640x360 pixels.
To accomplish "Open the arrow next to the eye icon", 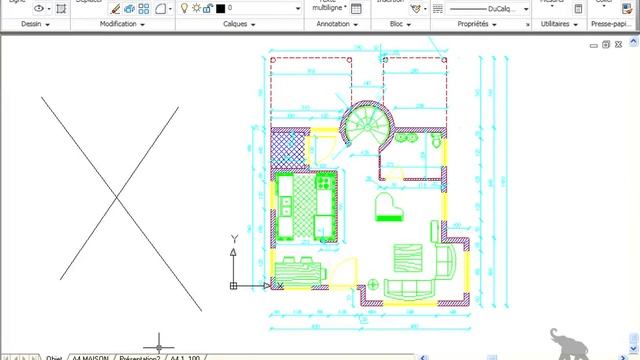I will 49,9.
